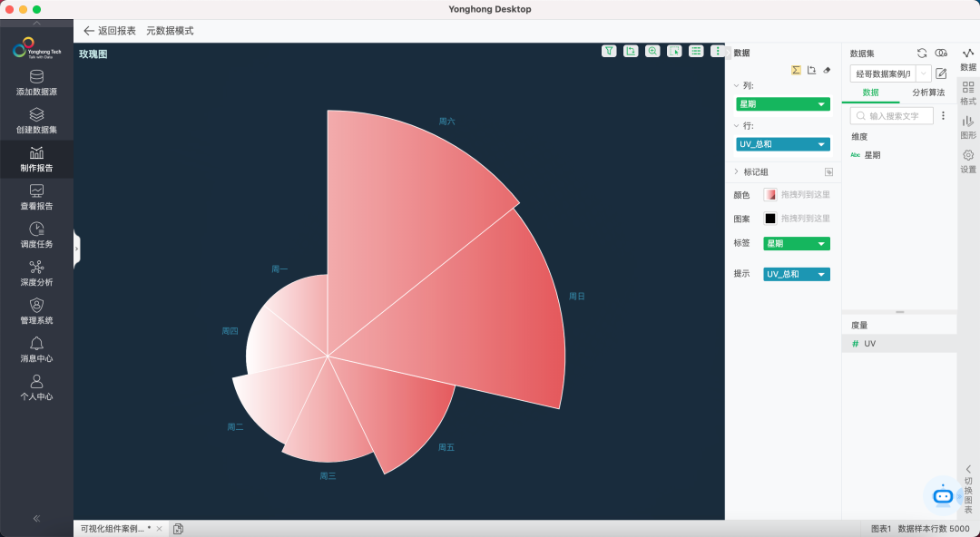Open 添加数据源 in the sidebar

coord(36,83)
